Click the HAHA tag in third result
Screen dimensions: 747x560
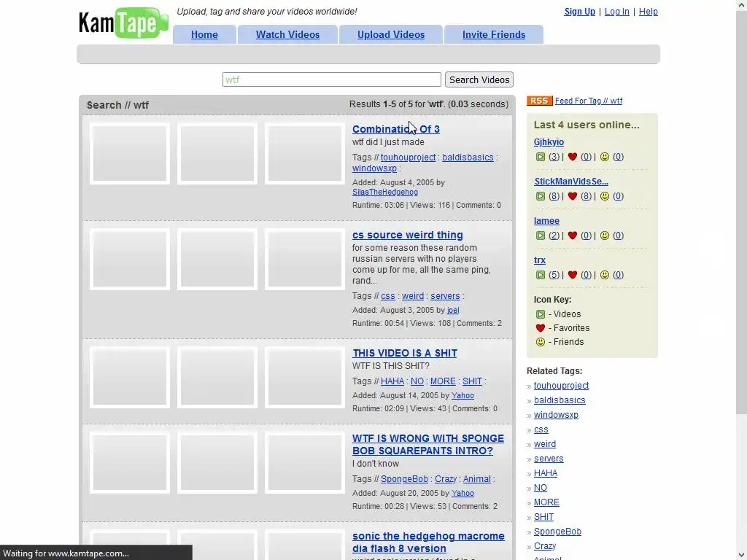tap(392, 381)
